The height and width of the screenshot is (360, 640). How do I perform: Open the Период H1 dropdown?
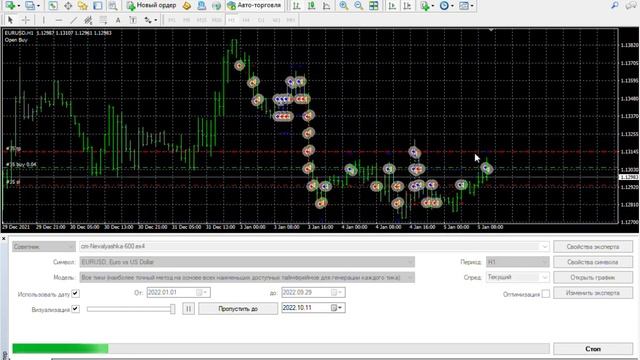point(517,262)
